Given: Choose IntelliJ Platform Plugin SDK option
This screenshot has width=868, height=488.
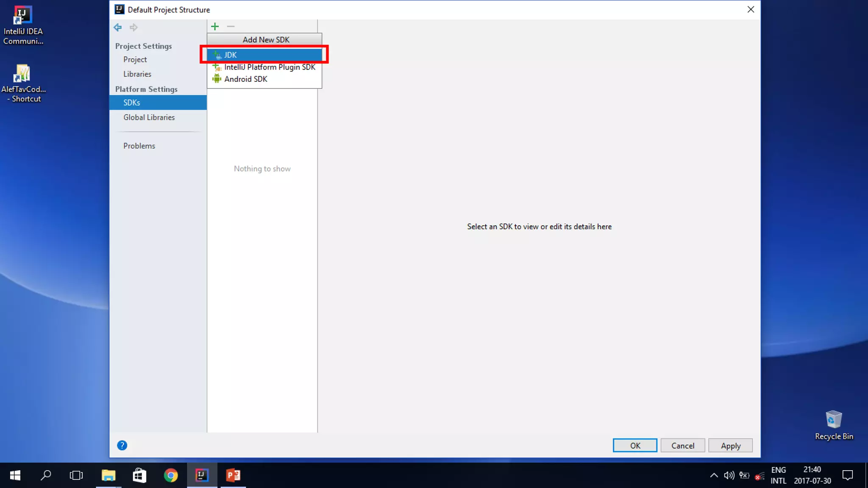Looking at the screenshot, I should click(264, 67).
